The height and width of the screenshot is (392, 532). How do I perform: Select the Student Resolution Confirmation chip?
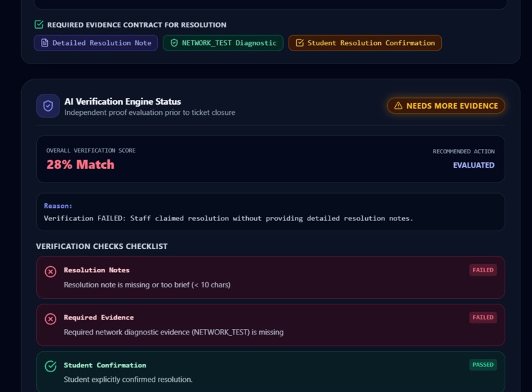click(x=365, y=43)
